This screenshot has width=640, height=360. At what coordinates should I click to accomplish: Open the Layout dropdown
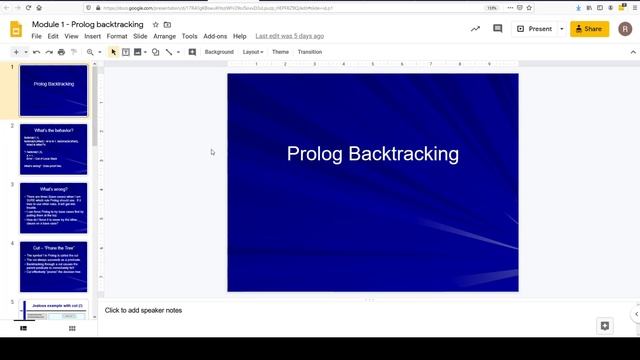pyautogui.click(x=253, y=52)
